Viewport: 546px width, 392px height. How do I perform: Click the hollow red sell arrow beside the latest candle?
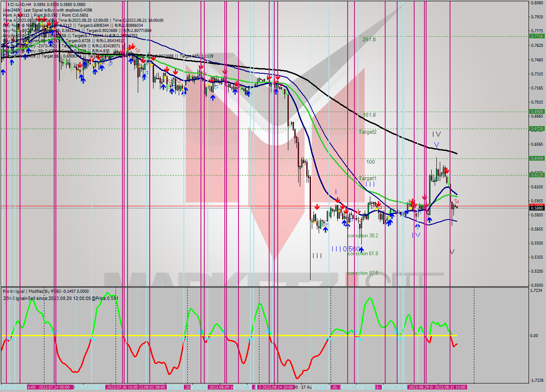coord(456,201)
